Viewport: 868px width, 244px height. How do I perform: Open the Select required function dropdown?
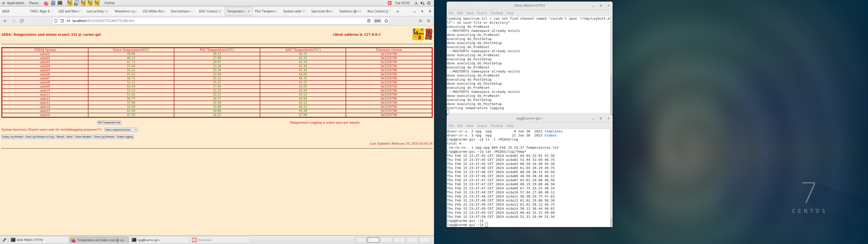click(x=121, y=130)
